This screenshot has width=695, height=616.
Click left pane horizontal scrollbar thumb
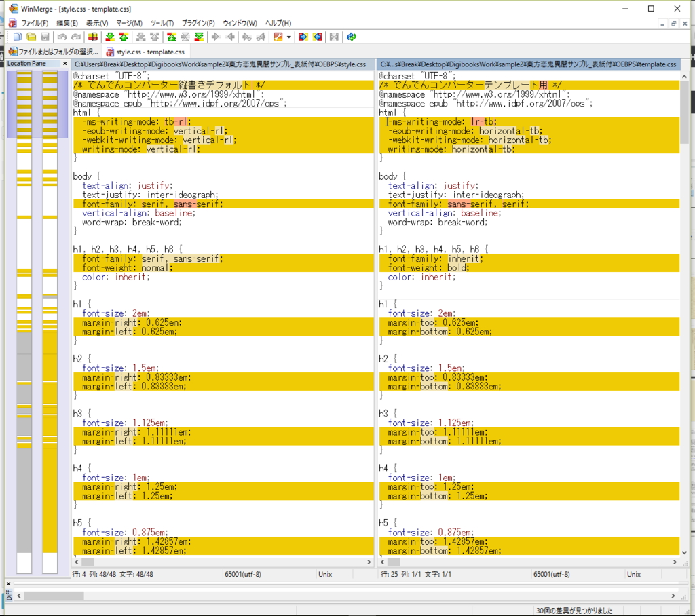88,562
